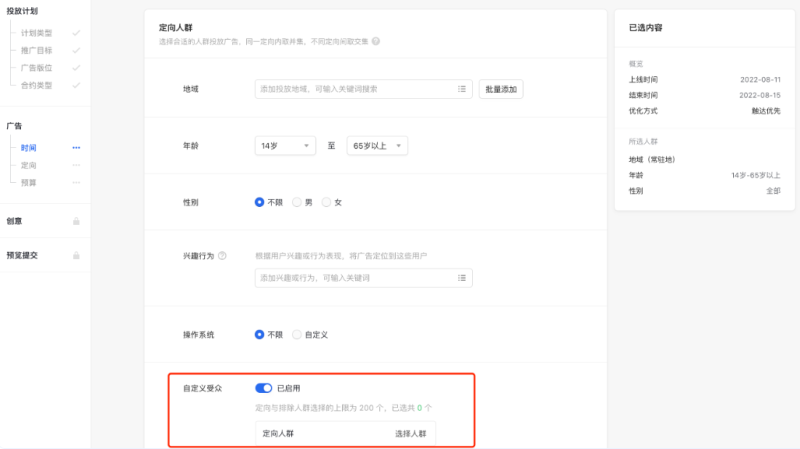Click the lock icon beside 预览提交
The height and width of the screenshot is (449, 800).
pyautogui.click(x=76, y=255)
